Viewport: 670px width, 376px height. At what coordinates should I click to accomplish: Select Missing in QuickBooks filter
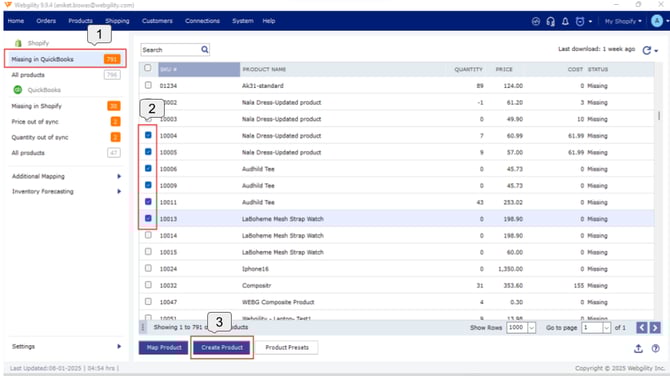click(65, 59)
